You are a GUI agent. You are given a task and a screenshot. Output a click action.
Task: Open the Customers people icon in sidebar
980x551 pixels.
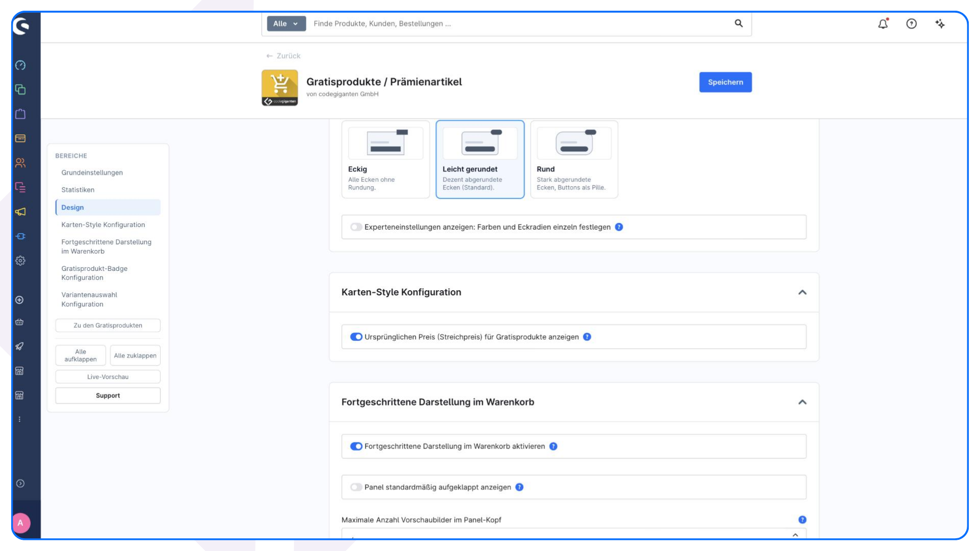[20, 163]
